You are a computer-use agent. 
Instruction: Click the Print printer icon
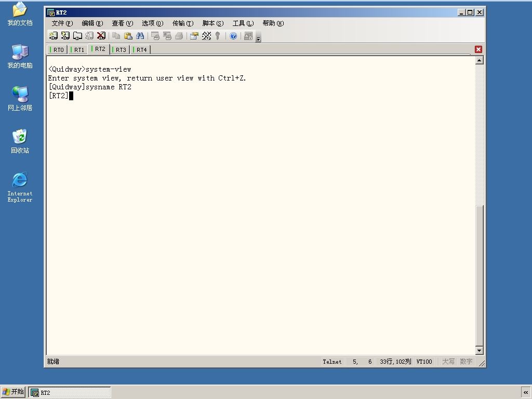pyautogui.click(x=179, y=36)
